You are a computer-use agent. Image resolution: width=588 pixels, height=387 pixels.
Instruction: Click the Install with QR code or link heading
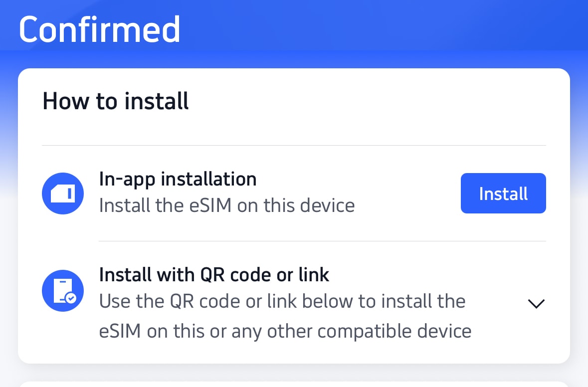pyautogui.click(x=214, y=275)
